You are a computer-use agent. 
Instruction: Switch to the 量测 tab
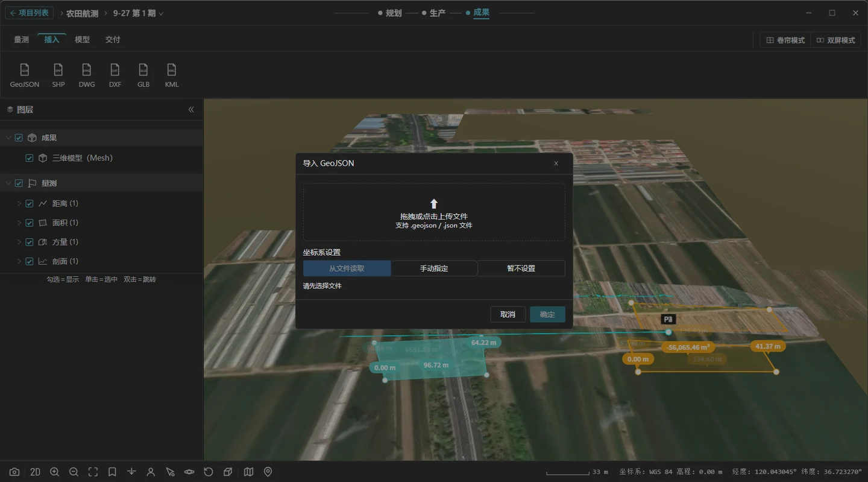(21, 40)
